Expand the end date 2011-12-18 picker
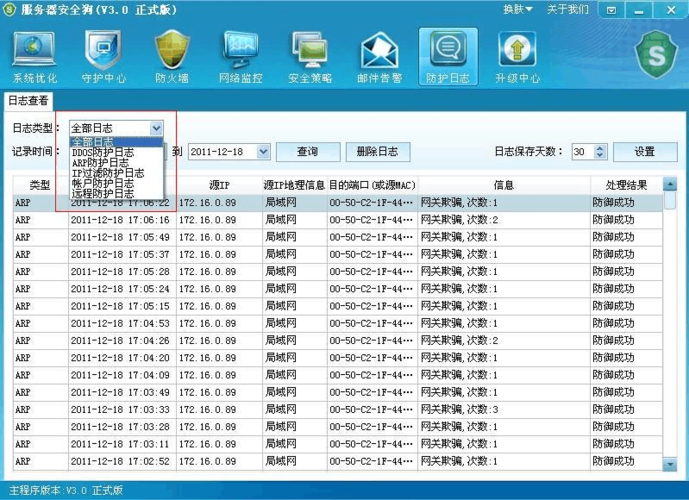The width and height of the screenshot is (689, 500). [263, 152]
